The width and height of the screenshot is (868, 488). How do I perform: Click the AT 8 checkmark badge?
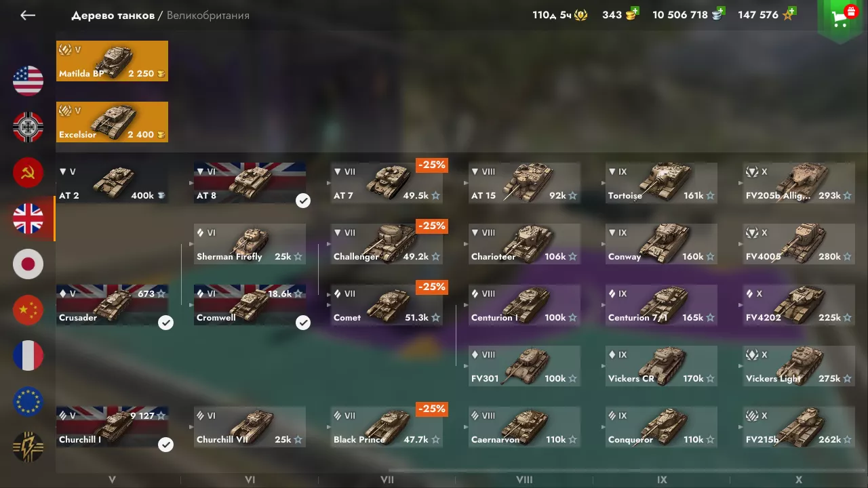[303, 201]
